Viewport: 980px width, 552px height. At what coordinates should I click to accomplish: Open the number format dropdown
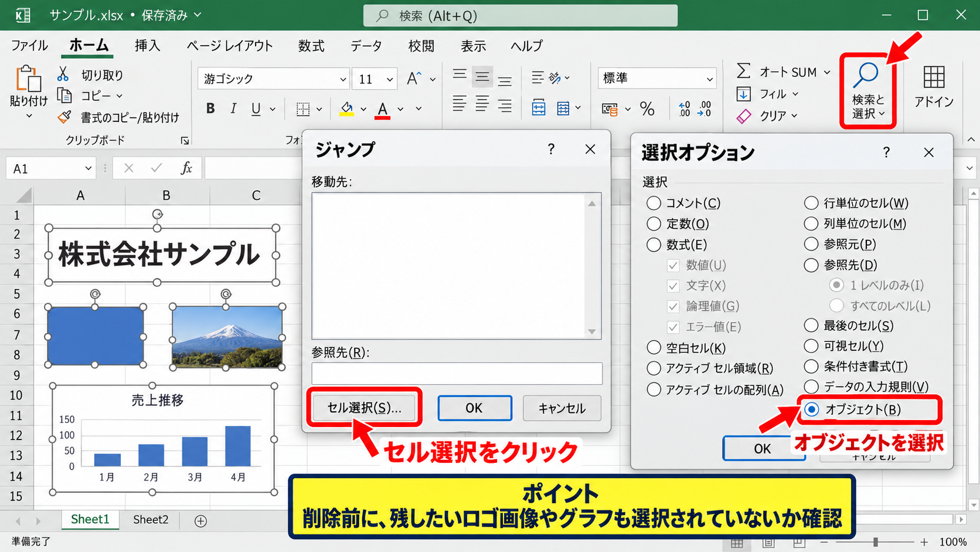709,78
